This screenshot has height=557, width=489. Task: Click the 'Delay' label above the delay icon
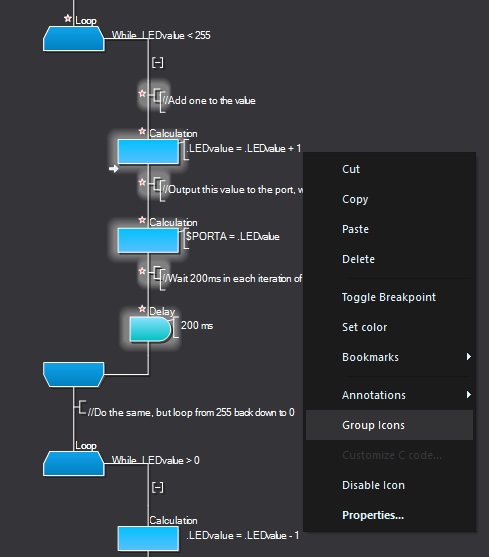(x=162, y=312)
